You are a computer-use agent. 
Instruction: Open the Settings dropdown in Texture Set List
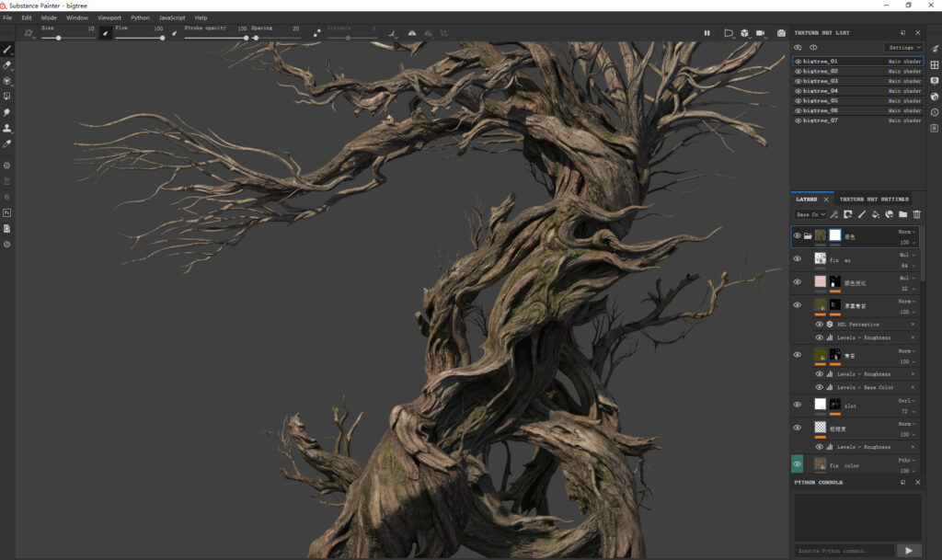903,47
